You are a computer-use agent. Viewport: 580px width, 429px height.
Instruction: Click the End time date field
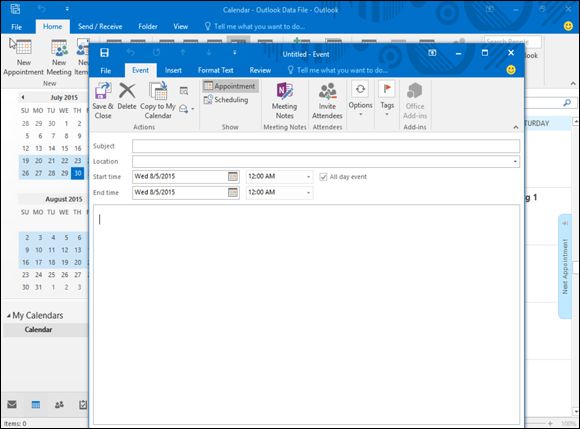click(x=186, y=192)
